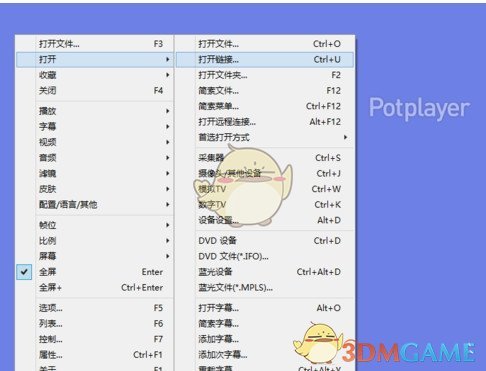The width and height of the screenshot is (486, 371).
Task: Click 打开链接... (Ctrl+U) in the submenu
Action: [x=265, y=60]
